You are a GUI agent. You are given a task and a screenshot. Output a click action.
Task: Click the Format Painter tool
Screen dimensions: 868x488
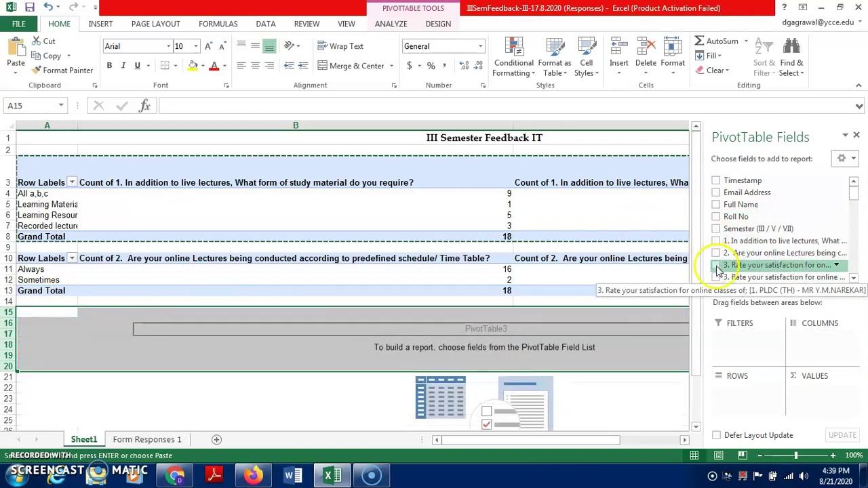pyautogui.click(x=62, y=70)
